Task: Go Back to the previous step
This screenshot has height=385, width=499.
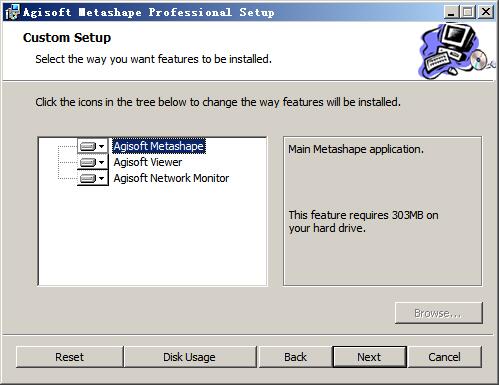Action: 295,357
